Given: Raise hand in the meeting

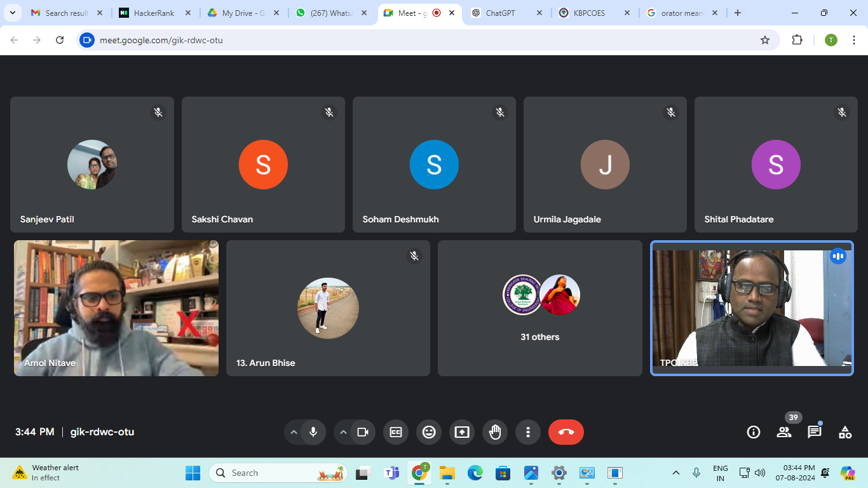Looking at the screenshot, I should [495, 432].
